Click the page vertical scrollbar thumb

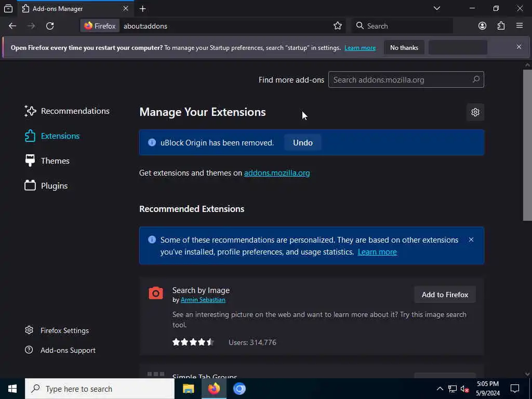click(527, 145)
